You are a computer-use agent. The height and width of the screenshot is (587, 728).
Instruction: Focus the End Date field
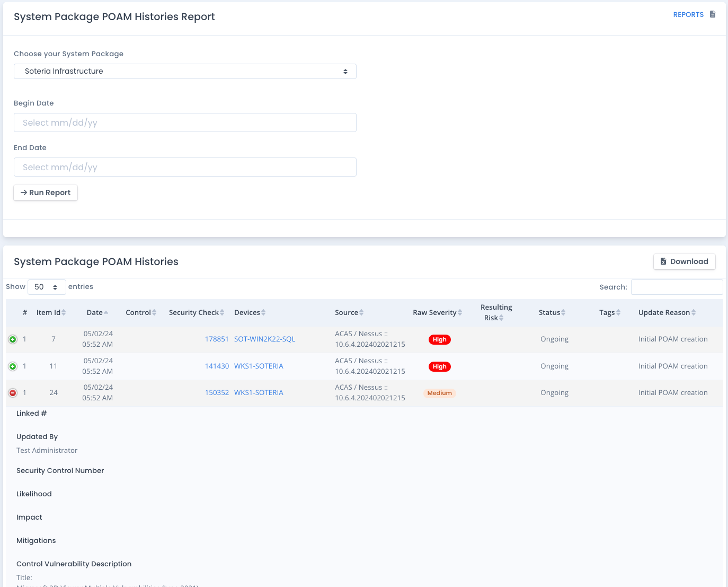pos(185,167)
